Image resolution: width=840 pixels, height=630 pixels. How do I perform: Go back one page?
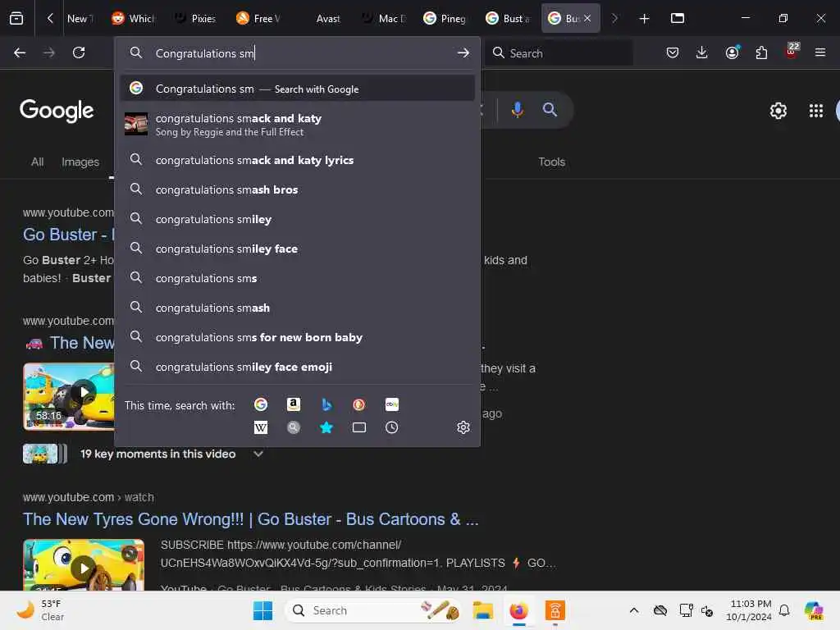click(20, 52)
